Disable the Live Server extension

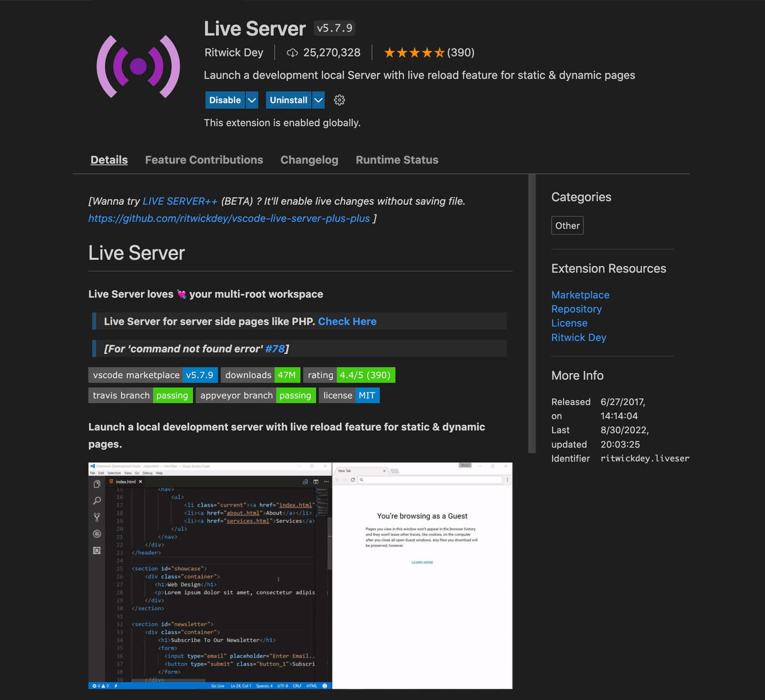[x=225, y=100]
